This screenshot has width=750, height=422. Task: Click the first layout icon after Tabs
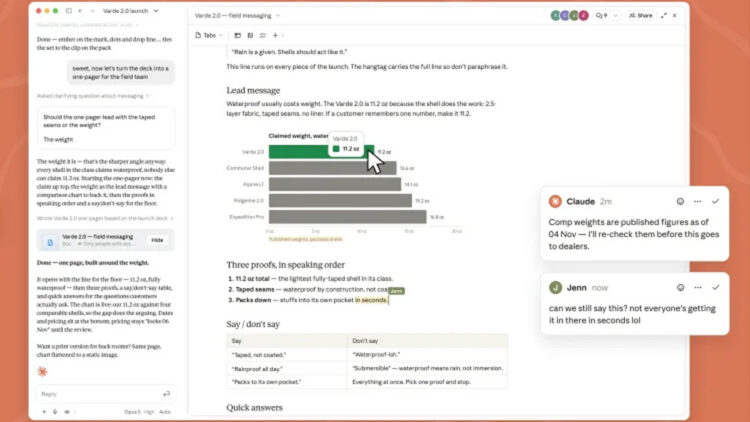coord(238,35)
